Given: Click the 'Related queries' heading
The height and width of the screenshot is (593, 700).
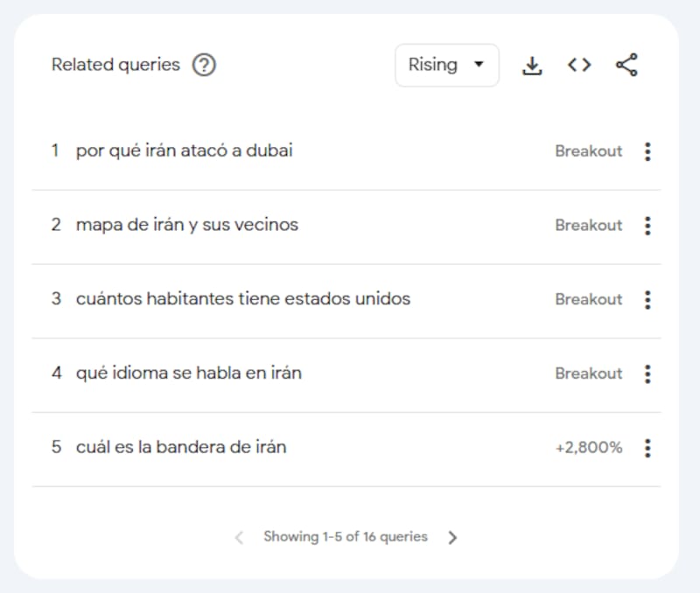Looking at the screenshot, I should point(115,65).
